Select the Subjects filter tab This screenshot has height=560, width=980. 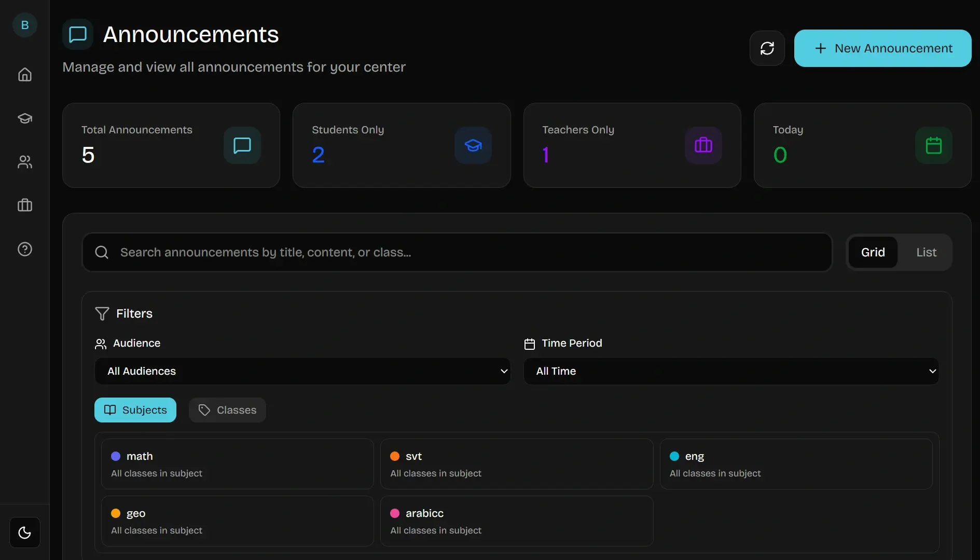(x=135, y=410)
